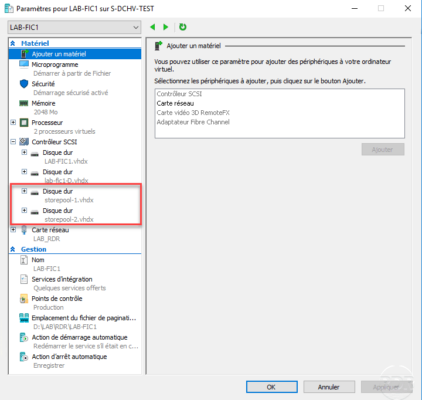Open Points de contrôle settings icon
The image size is (422, 400).
24,299
